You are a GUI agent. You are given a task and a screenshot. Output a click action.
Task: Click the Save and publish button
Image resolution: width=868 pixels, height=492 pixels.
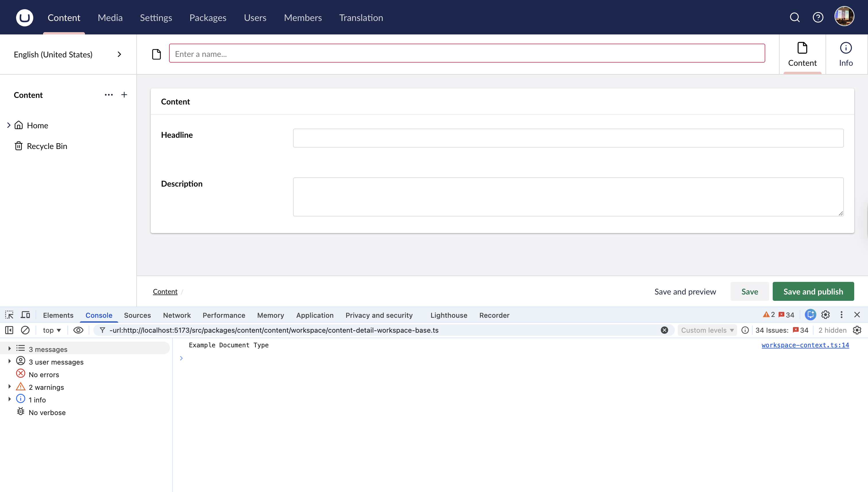813,291
